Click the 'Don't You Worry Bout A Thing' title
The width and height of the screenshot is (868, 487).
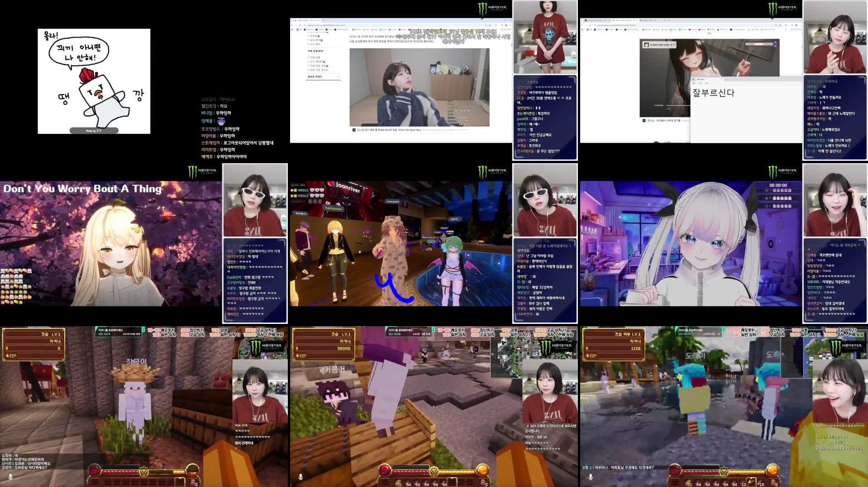tap(82, 188)
